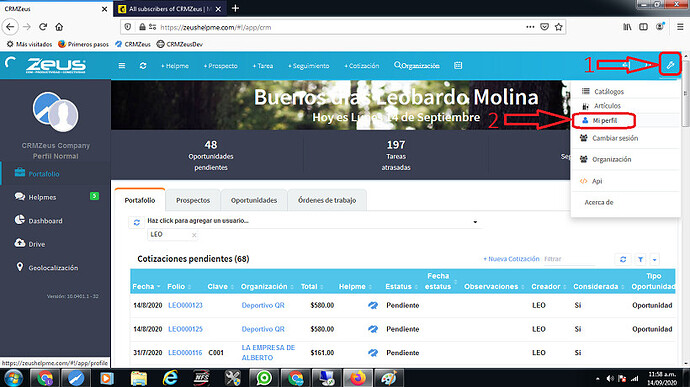The height and width of the screenshot is (387, 690).
Task: Open Internet Explorer from the taskbar
Action: coord(170,378)
